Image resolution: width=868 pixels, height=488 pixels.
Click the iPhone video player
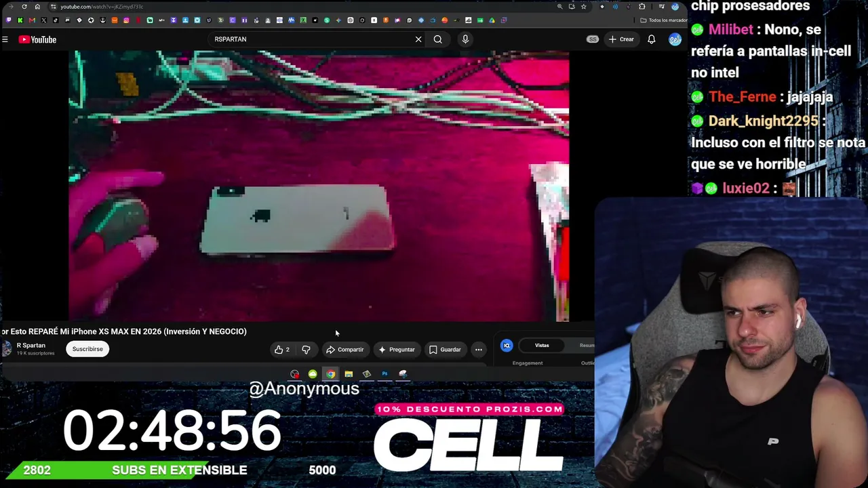coord(319,186)
